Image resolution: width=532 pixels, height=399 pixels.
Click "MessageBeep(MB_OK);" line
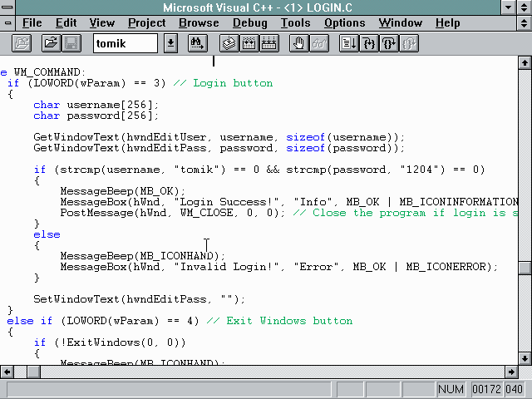[123, 191]
